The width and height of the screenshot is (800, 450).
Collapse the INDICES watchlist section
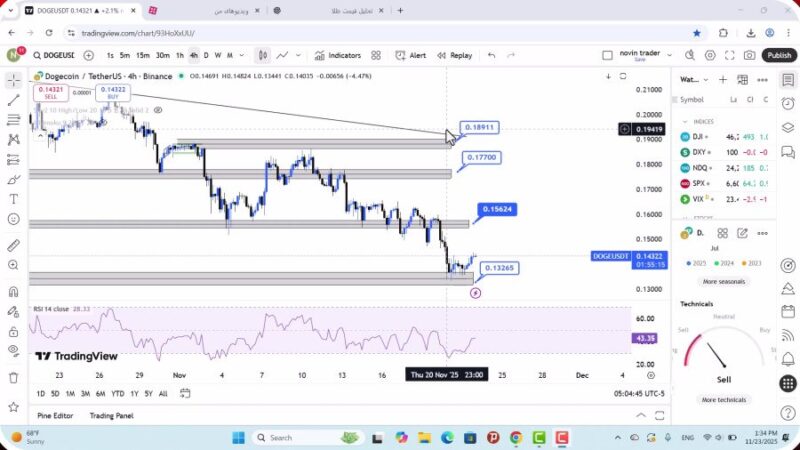tap(685, 121)
